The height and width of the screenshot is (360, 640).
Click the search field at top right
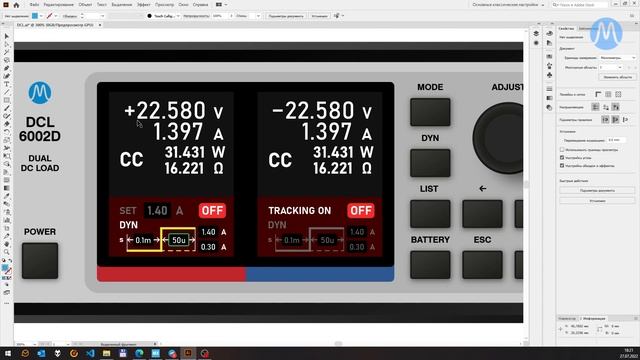tap(580, 5)
